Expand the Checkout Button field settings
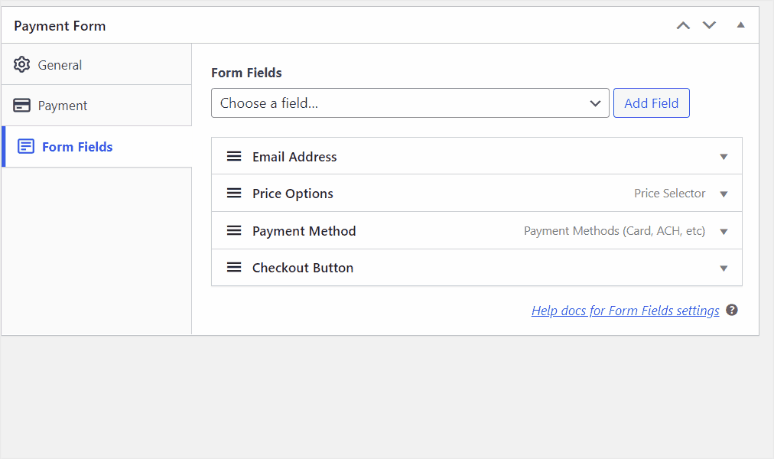This screenshot has width=774, height=459. (724, 268)
